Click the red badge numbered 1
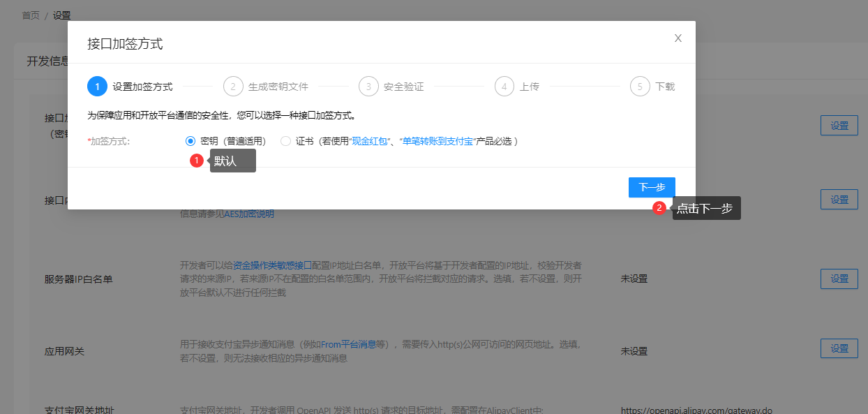Viewport: 868px width, 414px height. [197, 161]
